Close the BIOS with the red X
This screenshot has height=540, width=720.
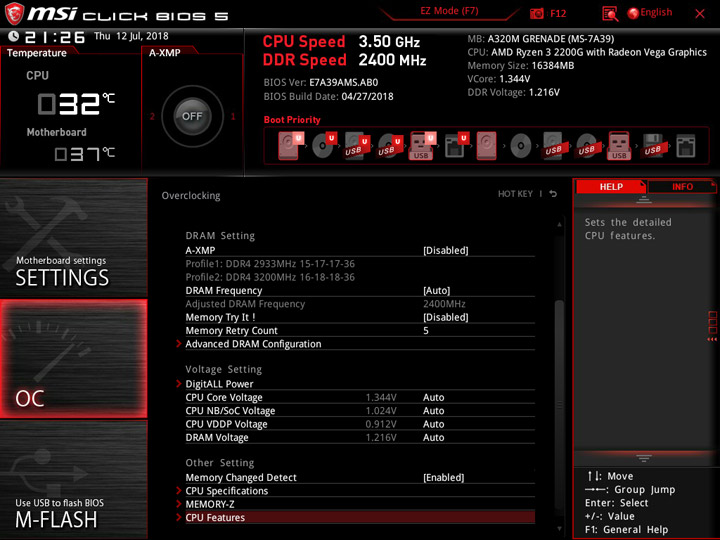pyautogui.click(x=700, y=14)
